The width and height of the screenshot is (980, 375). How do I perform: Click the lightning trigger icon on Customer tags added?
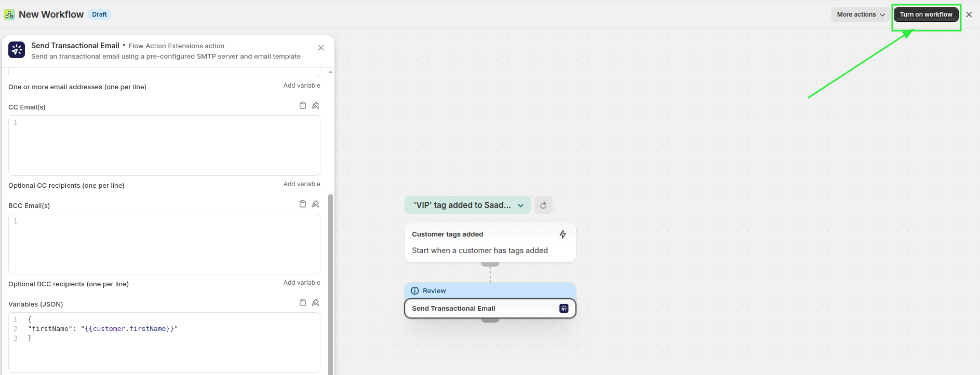click(562, 234)
